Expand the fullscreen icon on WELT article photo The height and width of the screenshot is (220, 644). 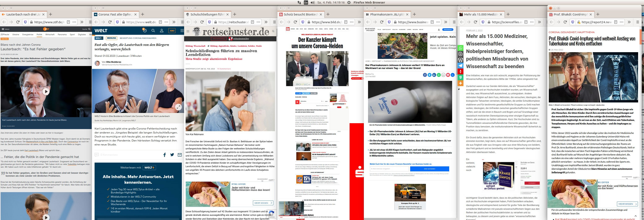[x=178, y=107]
